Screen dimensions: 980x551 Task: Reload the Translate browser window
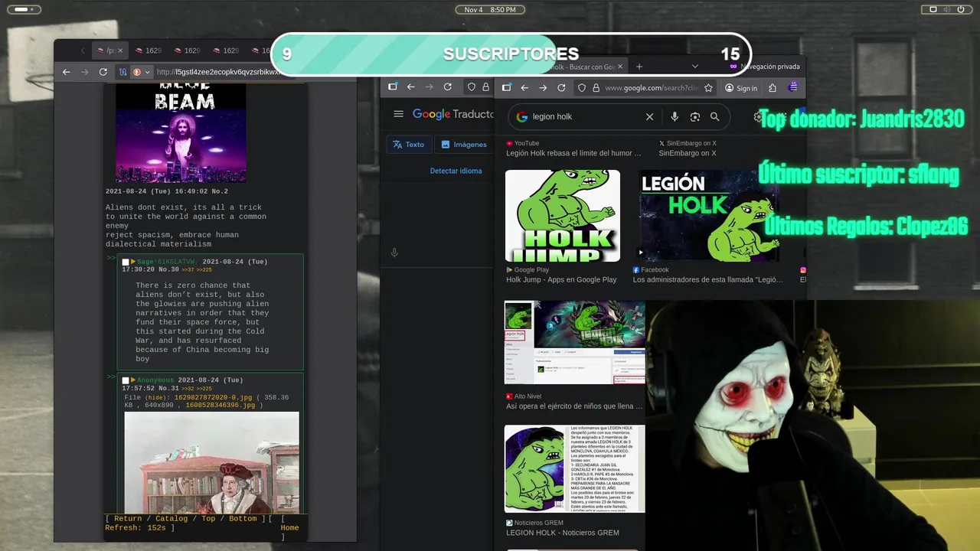coord(448,87)
